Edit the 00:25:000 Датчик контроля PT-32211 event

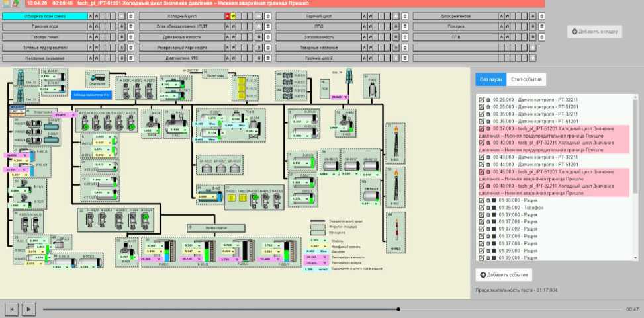coord(481,100)
